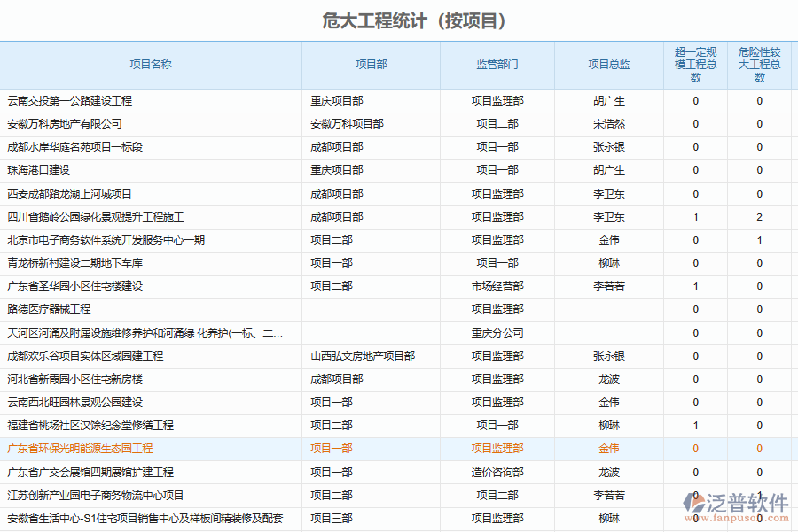798x532 pixels.
Task: Open the highlighted 广东省环保光明能源生态园工程 row
Action: (x=81, y=449)
